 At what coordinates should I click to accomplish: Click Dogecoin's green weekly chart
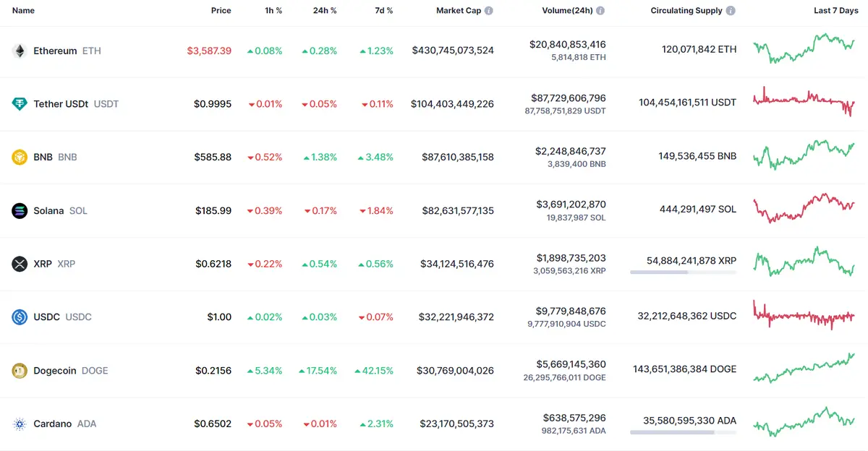(x=803, y=370)
